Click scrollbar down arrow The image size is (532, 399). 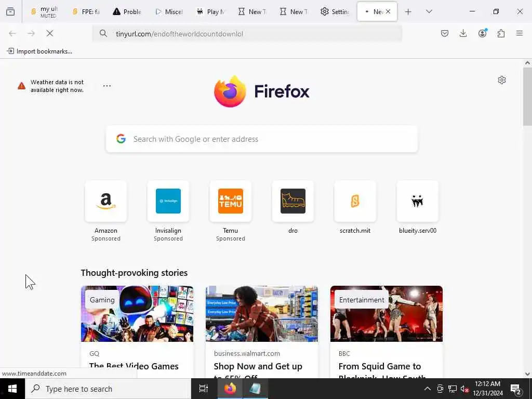(x=527, y=374)
